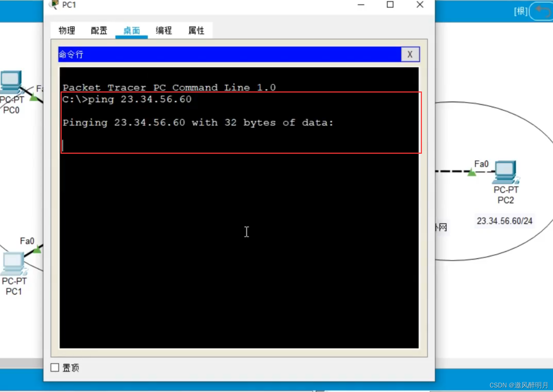Go to the 编程 tab
Viewport: 553px width, 392px height.
coord(164,31)
